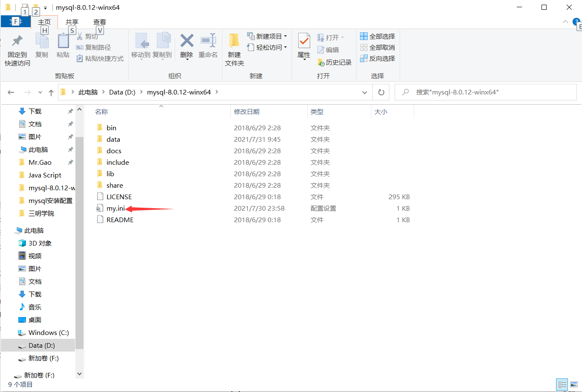Switch to the View tab

pyautogui.click(x=100, y=22)
